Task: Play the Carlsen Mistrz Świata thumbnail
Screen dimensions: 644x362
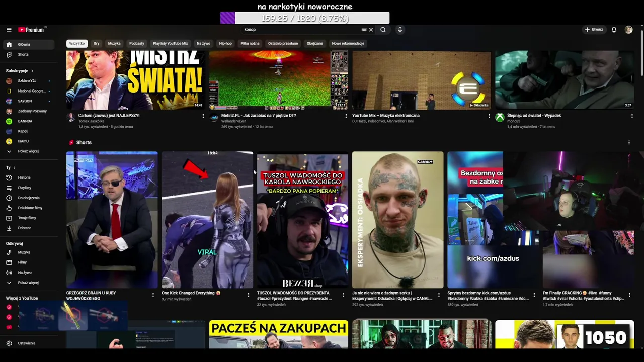Action: (x=135, y=80)
